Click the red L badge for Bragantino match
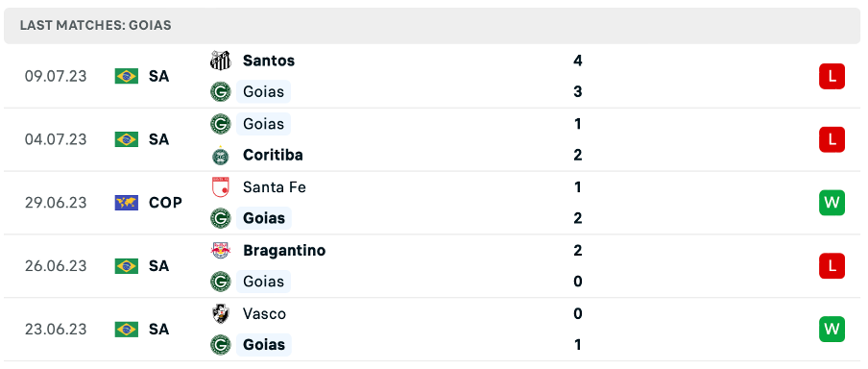Screen dimensions: 868x369 click(x=832, y=266)
